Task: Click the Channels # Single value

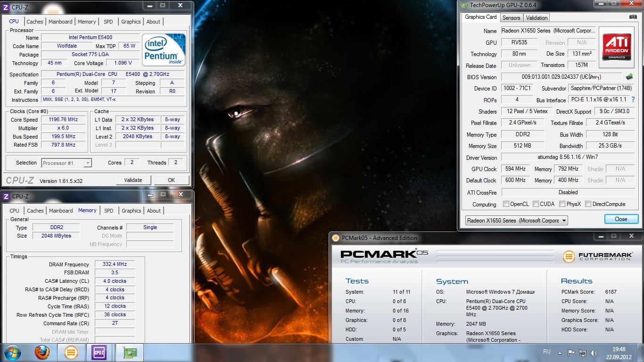Action: [x=150, y=227]
